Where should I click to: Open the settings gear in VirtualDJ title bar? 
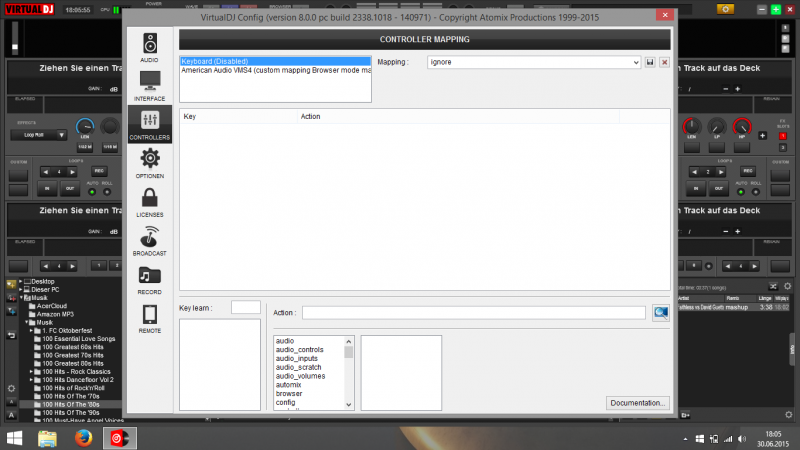pyautogui.click(x=725, y=9)
